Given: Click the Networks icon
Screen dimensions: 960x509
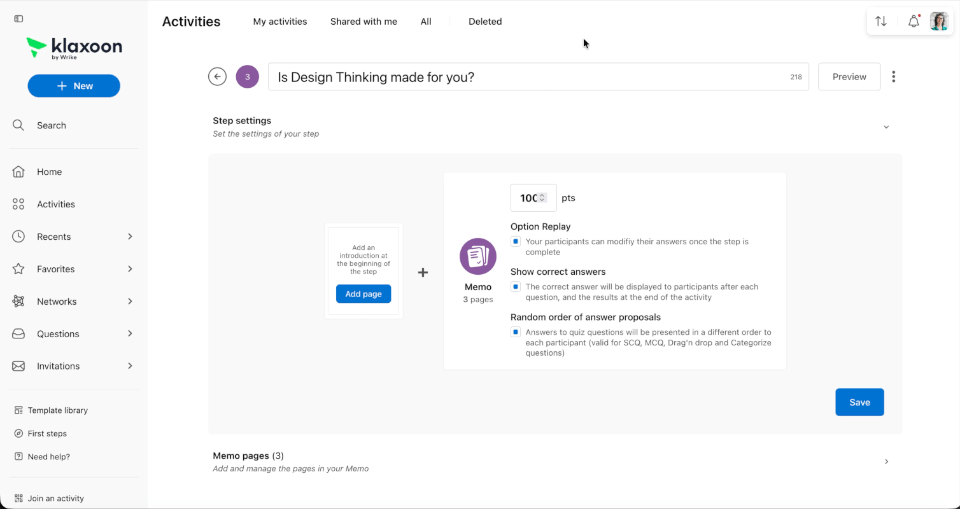Looking at the screenshot, I should click(x=18, y=301).
